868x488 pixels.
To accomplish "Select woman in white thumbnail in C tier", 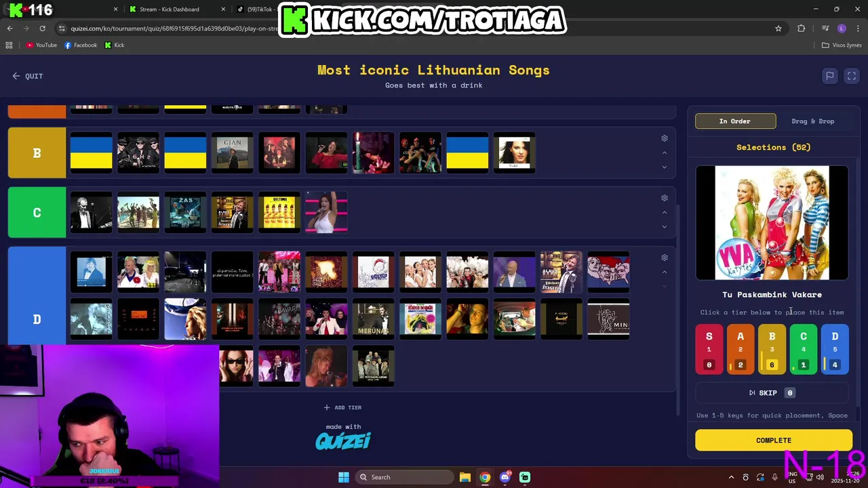I will pyautogui.click(x=326, y=213).
